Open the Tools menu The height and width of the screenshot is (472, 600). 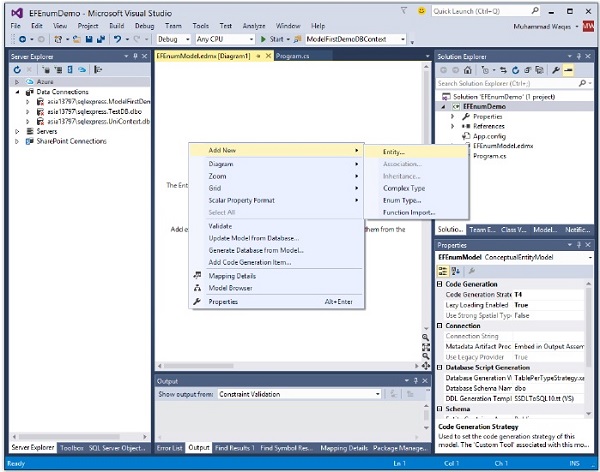pos(201,26)
